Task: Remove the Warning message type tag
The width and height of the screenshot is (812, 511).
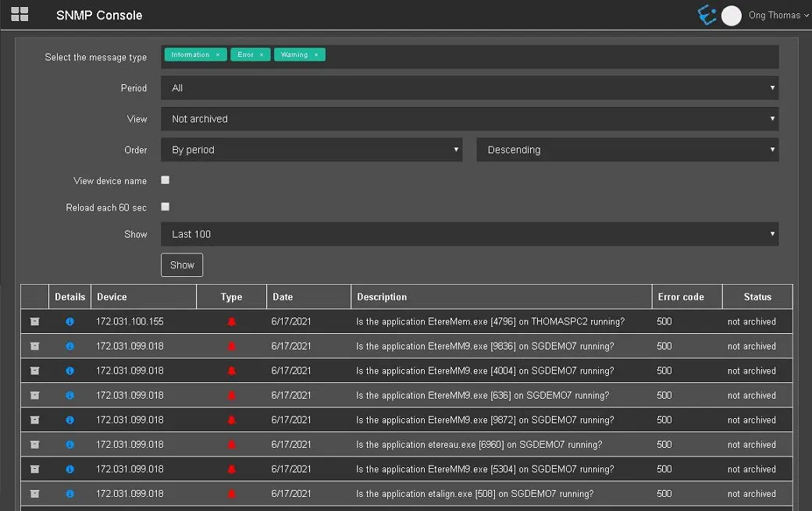Action: pyautogui.click(x=316, y=55)
